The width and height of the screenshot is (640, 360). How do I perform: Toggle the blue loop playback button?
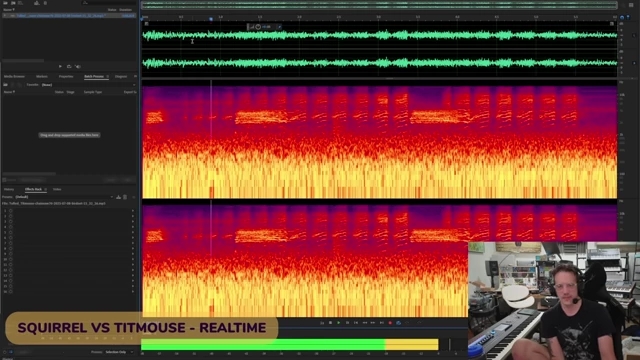pyautogui.click(x=399, y=323)
